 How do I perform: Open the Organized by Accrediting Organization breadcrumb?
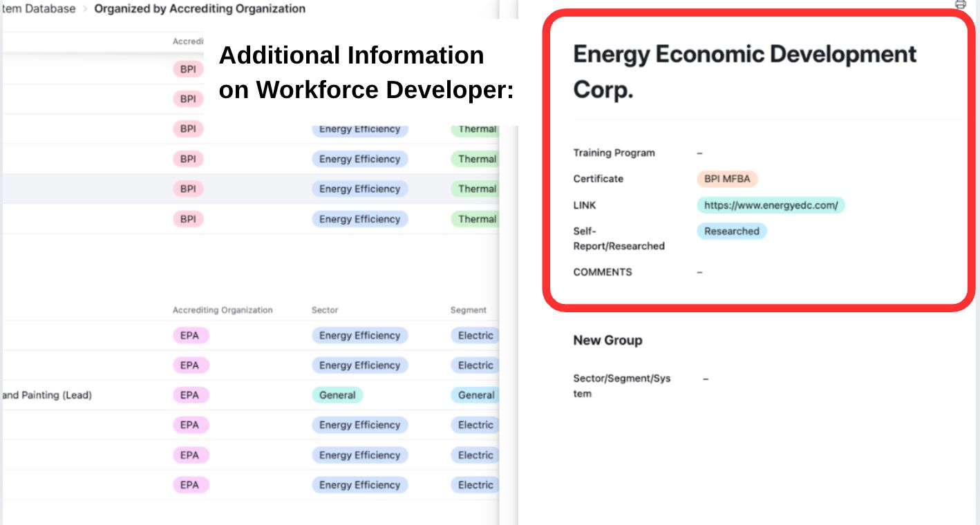pyautogui.click(x=200, y=9)
